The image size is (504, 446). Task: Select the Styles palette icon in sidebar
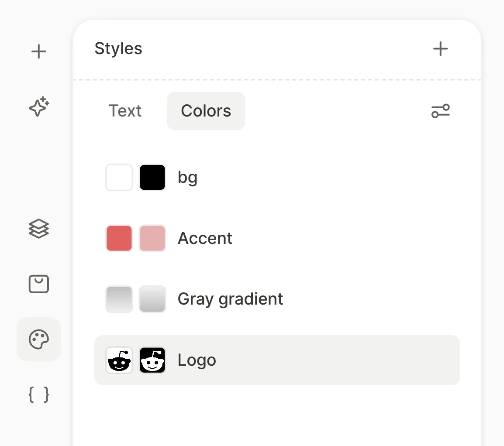39,339
